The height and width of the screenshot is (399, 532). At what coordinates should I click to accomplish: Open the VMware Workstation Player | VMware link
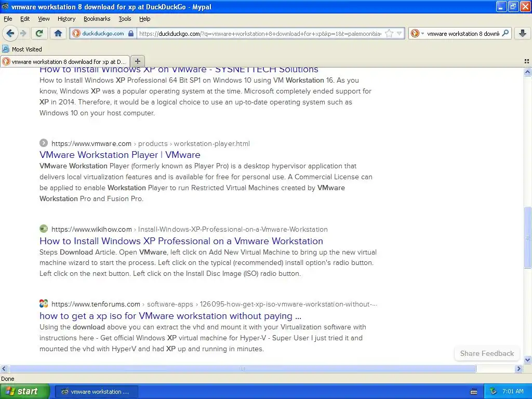click(x=120, y=155)
